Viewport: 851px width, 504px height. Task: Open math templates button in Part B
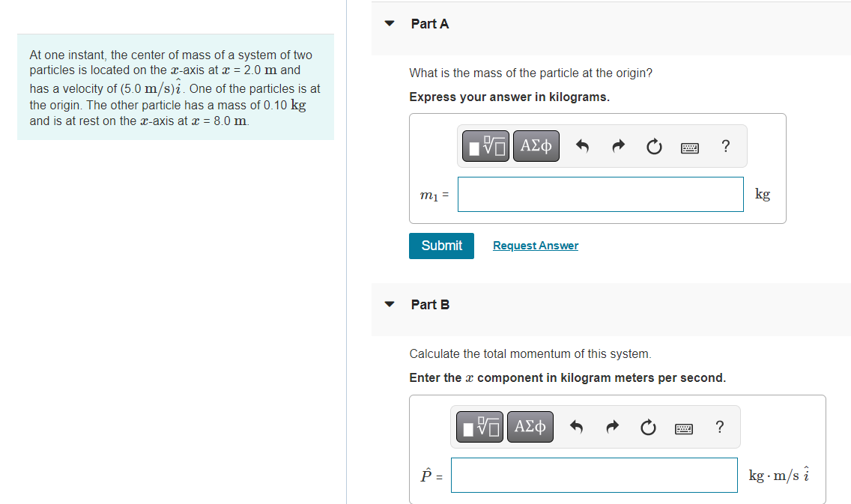[x=479, y=427]
